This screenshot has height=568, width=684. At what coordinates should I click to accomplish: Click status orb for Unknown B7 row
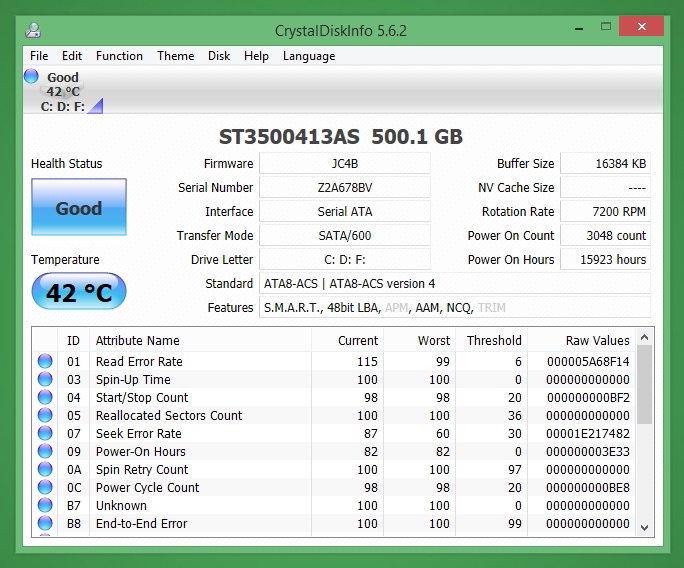(x=45, y=505)
